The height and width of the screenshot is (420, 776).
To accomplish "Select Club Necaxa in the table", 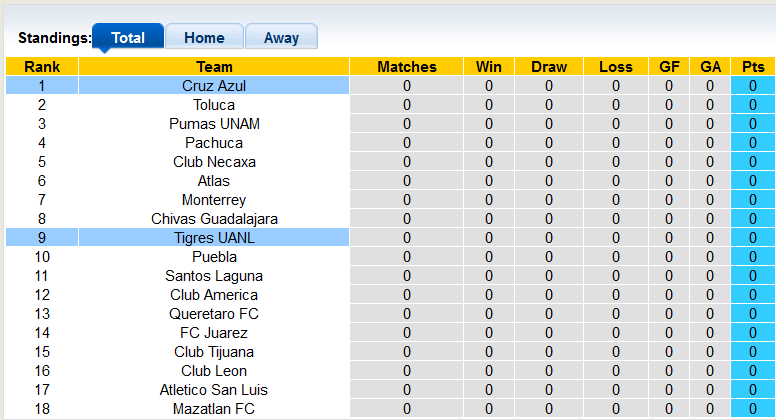I will pos(214,162).
